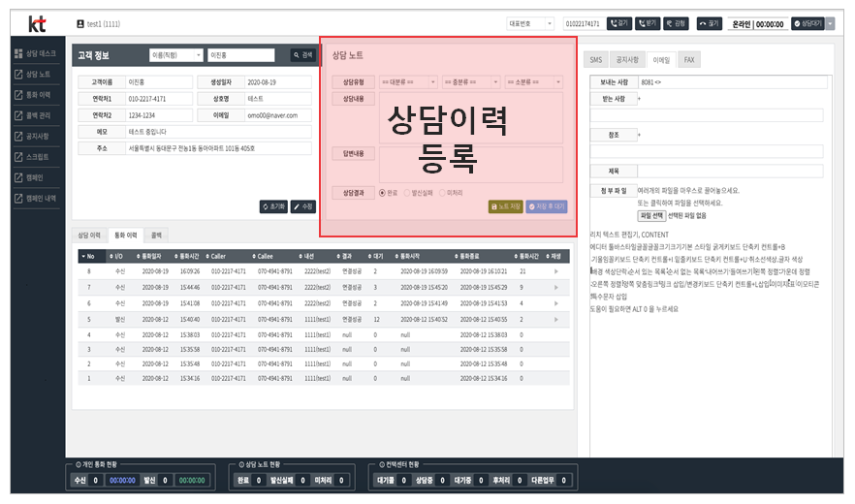Click the 초기화 reset button
The image size is (855, 504).
(273, 206)
